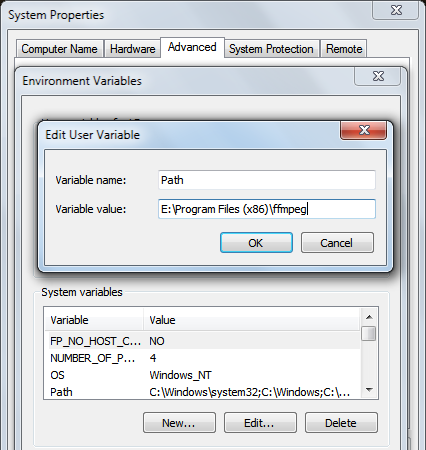The width and height of the screenshot is (426, 450).
Task: Click Edit... under System variables
Action: pos(260,423)
